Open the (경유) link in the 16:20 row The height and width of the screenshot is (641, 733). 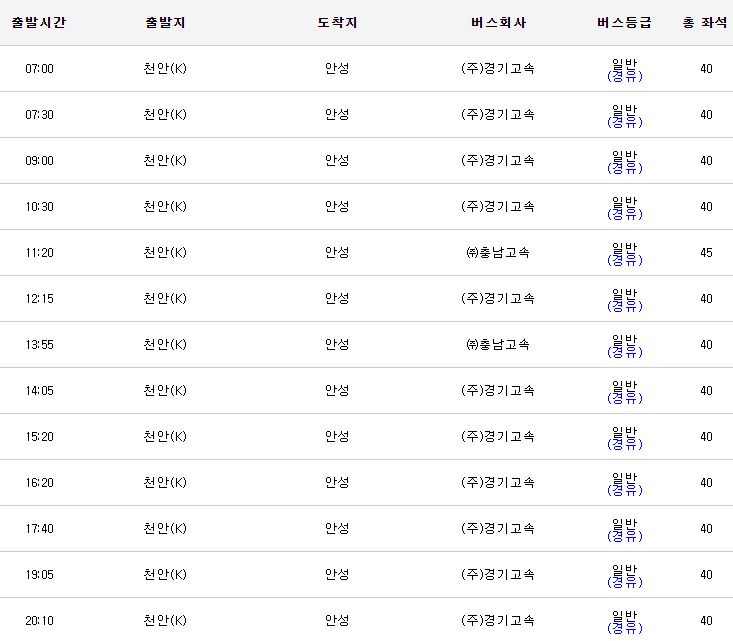coord(625,490)
